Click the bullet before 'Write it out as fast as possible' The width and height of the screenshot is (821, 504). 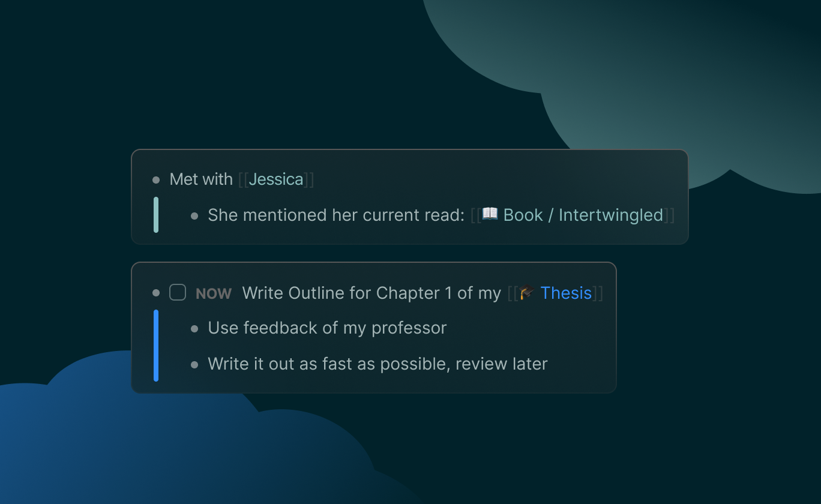[x=194, y=364]
